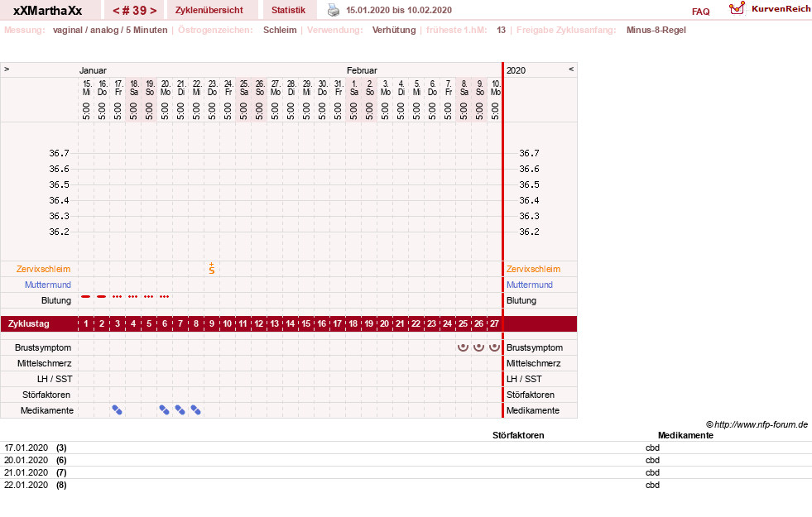Click the Störfaktoren column header in notes table
The width and height of the screenshot is (812, 517).
(518, 435)
